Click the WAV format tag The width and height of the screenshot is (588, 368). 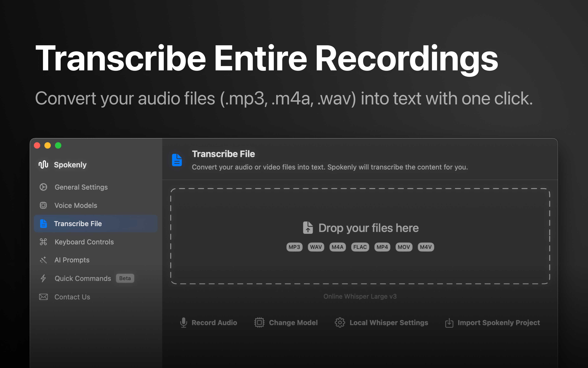pyautogui.click(x=316, y=247)
